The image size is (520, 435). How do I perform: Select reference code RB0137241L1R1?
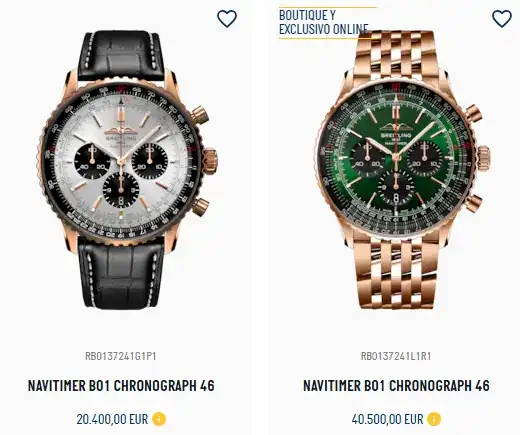tap(396, 356)
